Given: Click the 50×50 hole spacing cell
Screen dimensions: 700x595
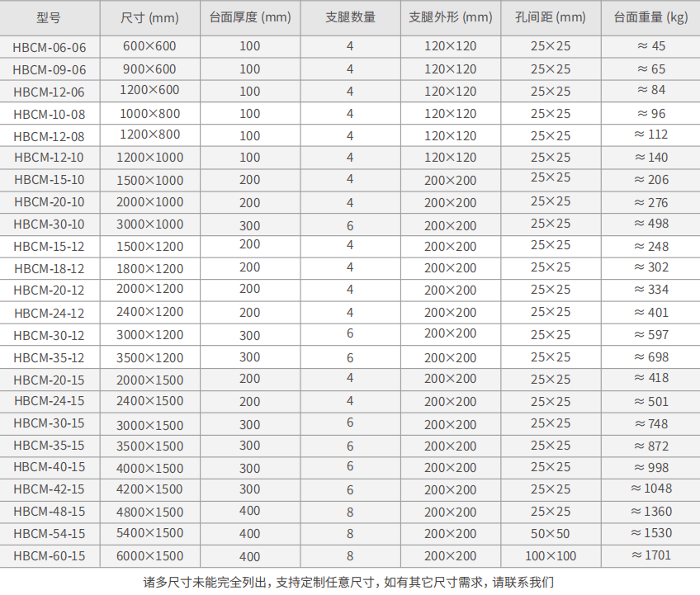Looking at the screenshot, I should point(551,534).
